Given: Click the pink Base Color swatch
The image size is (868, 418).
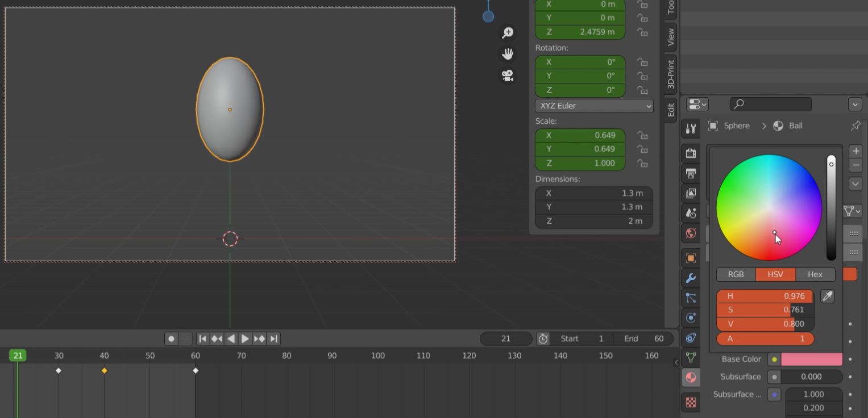Looking at the screenshot, I should 811,359.
